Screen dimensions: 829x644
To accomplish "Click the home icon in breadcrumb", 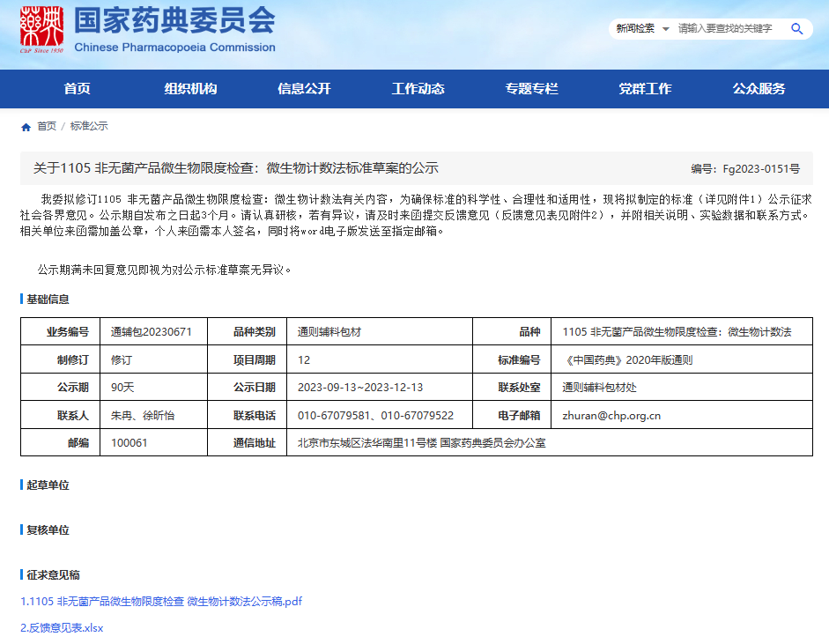I will 26,127.
